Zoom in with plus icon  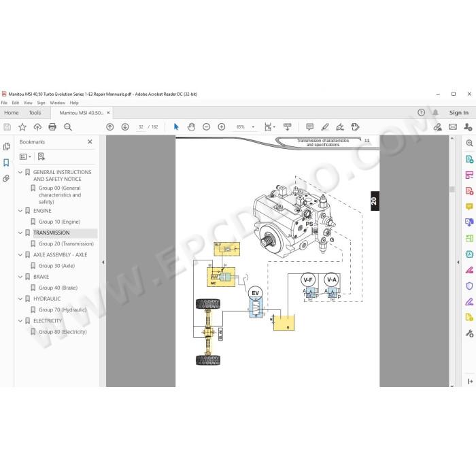[222, 127]
